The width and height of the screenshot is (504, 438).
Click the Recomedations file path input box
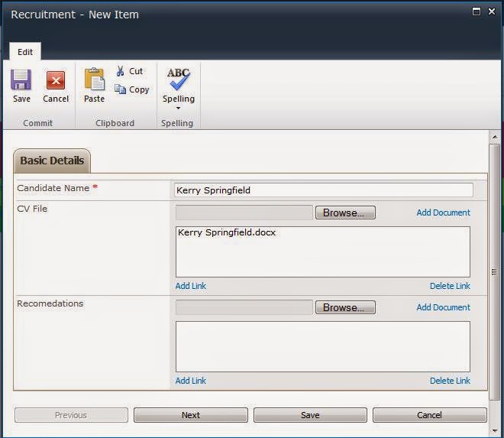244,307
